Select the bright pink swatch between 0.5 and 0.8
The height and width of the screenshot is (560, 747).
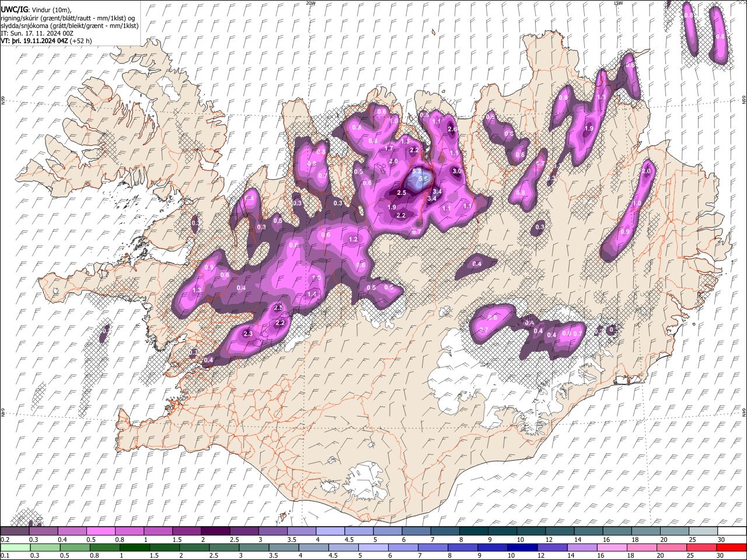100,531
